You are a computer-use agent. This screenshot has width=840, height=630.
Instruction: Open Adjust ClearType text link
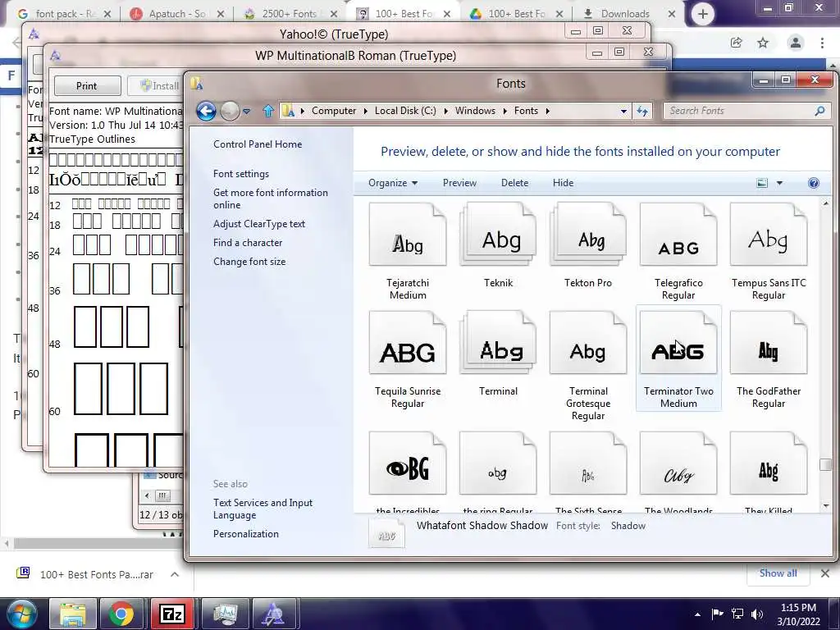pyautogui.click(x=259, y=224)
